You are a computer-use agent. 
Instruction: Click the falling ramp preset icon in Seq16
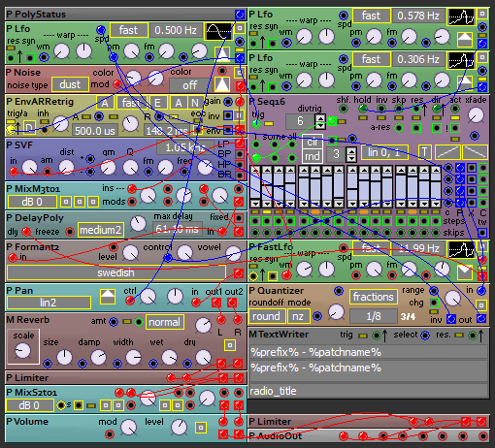(475, 152)
